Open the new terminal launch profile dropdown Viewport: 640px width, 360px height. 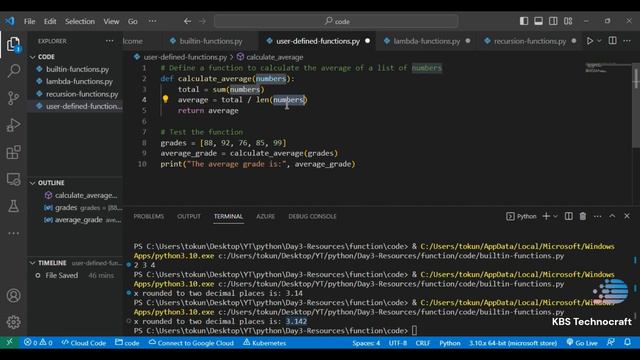pos(555,216)
